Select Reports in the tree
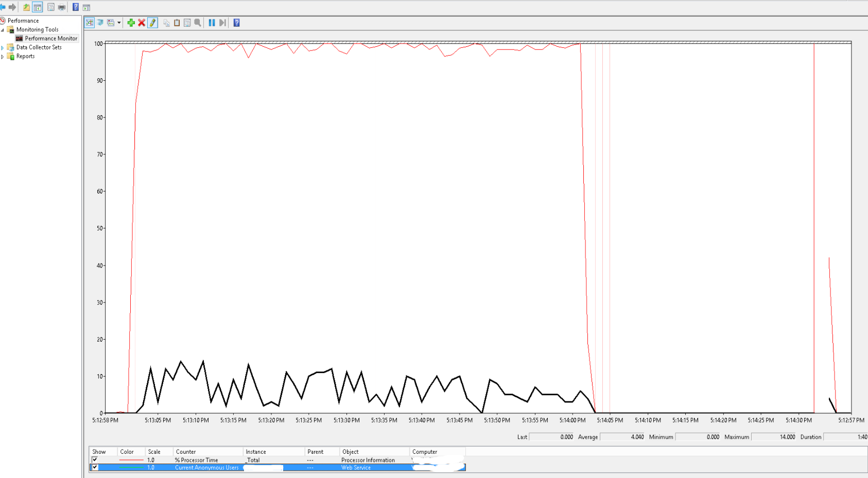Screen dimensions: 868x478 coord(25,56)
